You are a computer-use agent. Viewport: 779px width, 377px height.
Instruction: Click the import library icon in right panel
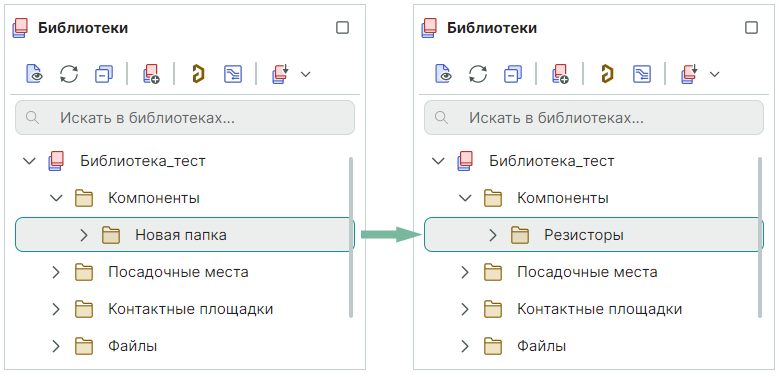click(690, 74)
